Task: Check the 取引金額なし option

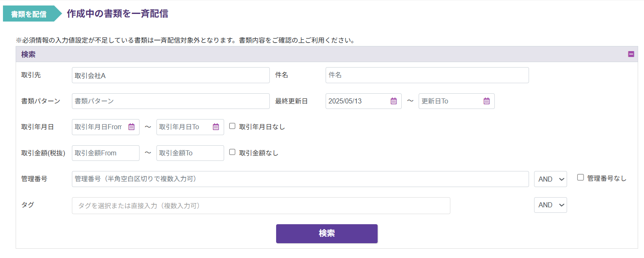Action: (232, 152)
